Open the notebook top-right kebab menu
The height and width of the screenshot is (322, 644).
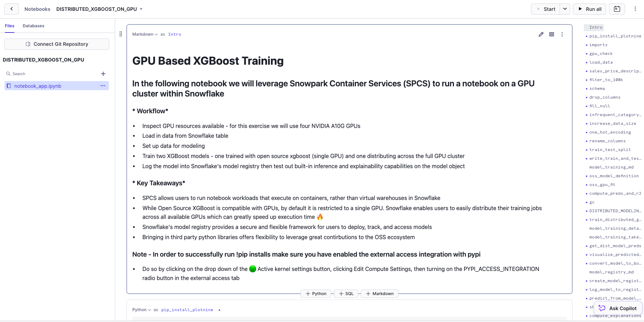(x=635, y=9)
